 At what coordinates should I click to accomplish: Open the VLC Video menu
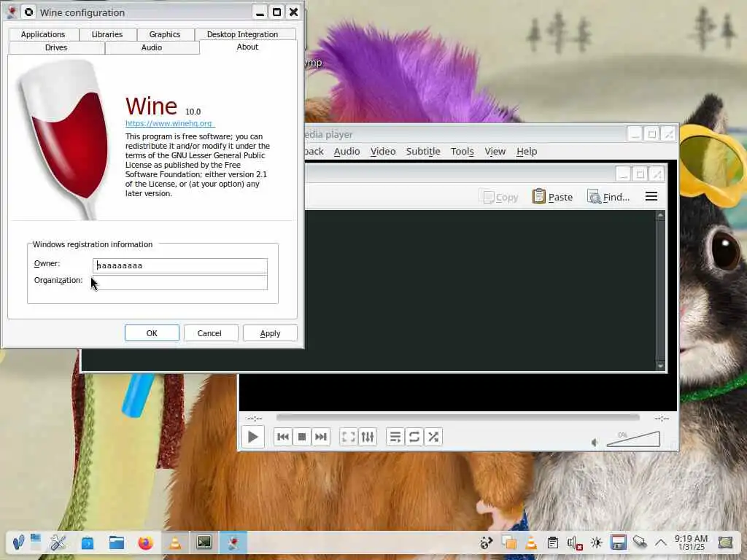(x=383, y=152)
